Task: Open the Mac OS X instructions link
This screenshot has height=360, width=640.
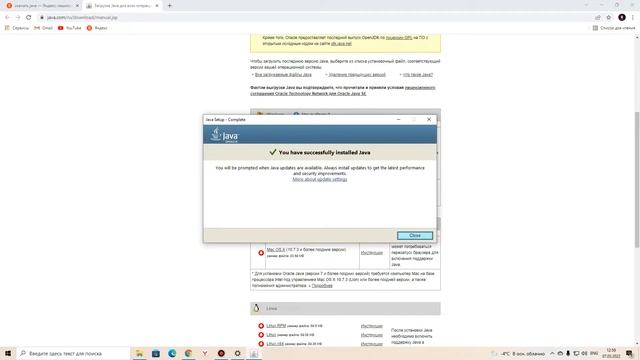Action: click(x=371, y=253)
